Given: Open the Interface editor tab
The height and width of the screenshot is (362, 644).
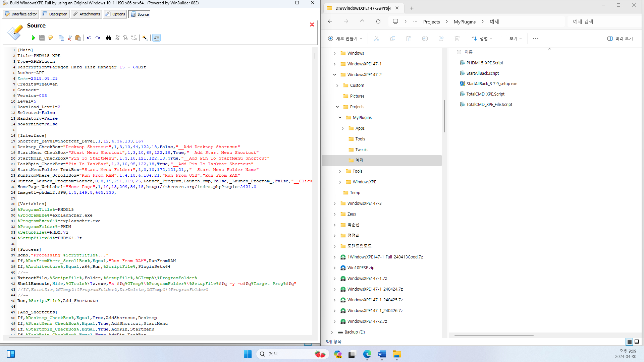Looking at the screenshot, I should [x=21, y=14].
